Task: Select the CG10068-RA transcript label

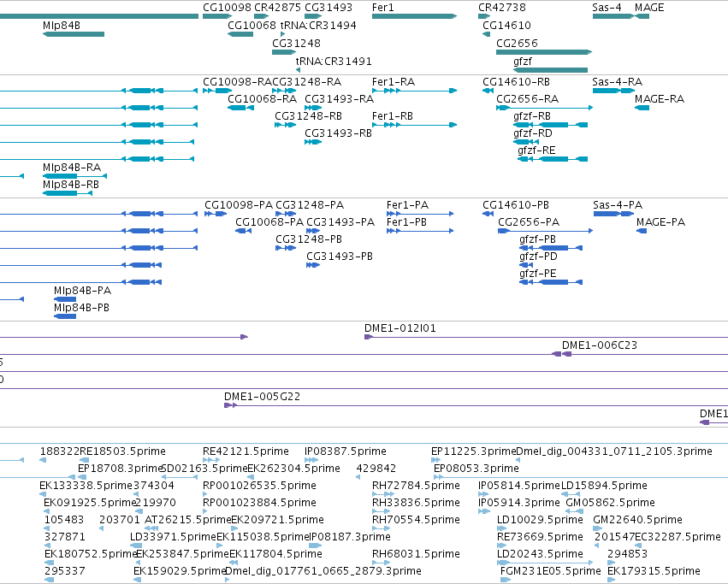Action: tap(262, 99)
